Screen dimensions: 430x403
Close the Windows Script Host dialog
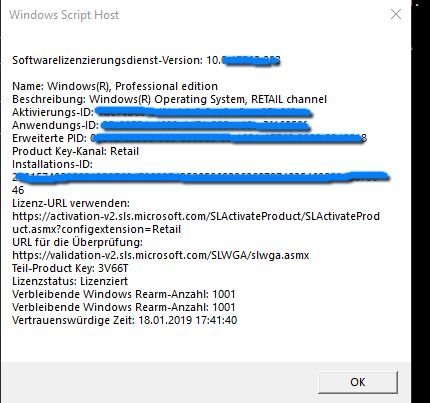396,14
